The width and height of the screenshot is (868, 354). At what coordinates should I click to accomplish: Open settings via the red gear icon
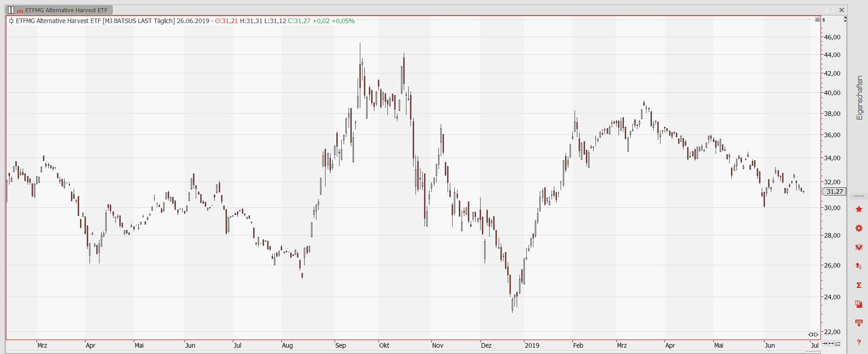859,228
